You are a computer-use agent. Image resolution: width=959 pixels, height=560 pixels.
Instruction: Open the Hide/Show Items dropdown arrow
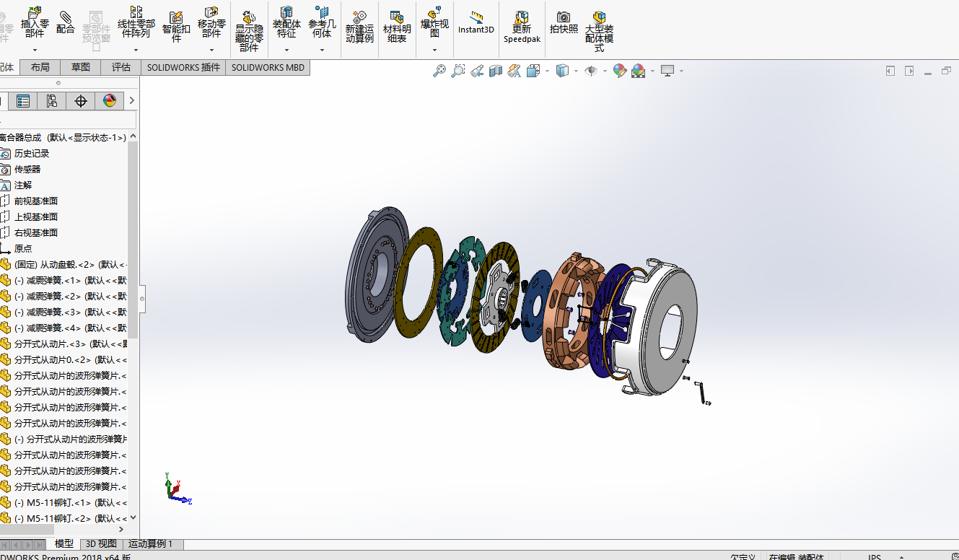(x=604, y=71)
